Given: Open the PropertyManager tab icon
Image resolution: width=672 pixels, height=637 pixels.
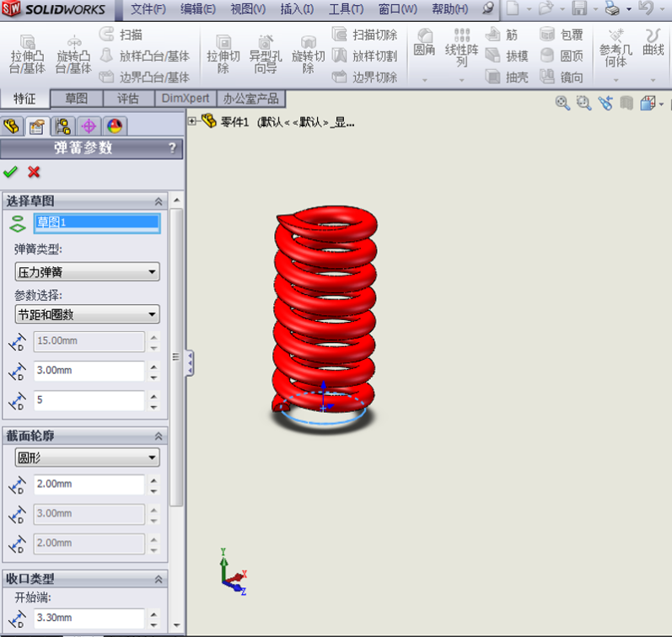Looking at the screenshot, I should [37, 126].
